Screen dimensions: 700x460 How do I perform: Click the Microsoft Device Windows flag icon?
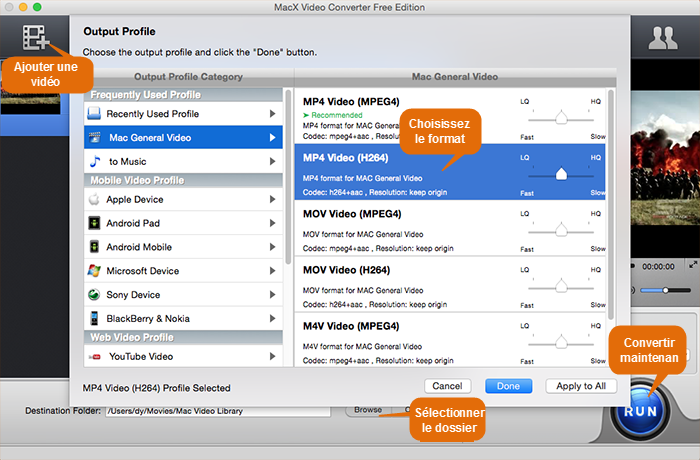tap(94, 271)
